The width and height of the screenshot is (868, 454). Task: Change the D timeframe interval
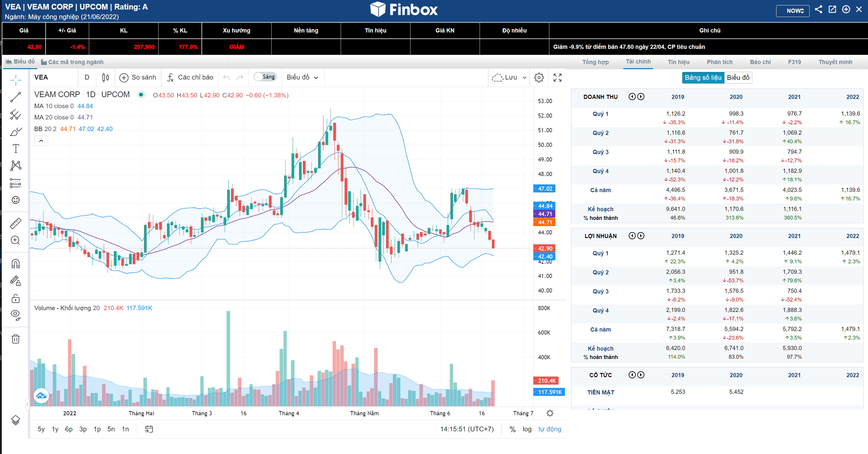87,77
